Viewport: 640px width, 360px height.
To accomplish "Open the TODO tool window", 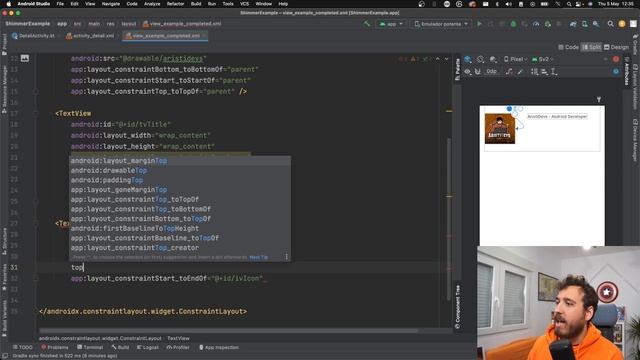I will tap(22, 347).
